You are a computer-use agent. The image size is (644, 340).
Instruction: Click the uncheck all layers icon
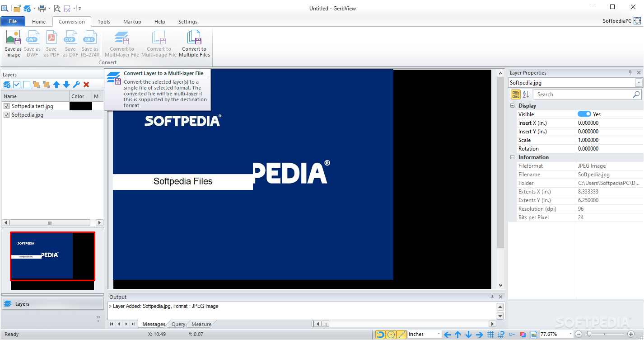pyautogui.click(x=27, y=85)
